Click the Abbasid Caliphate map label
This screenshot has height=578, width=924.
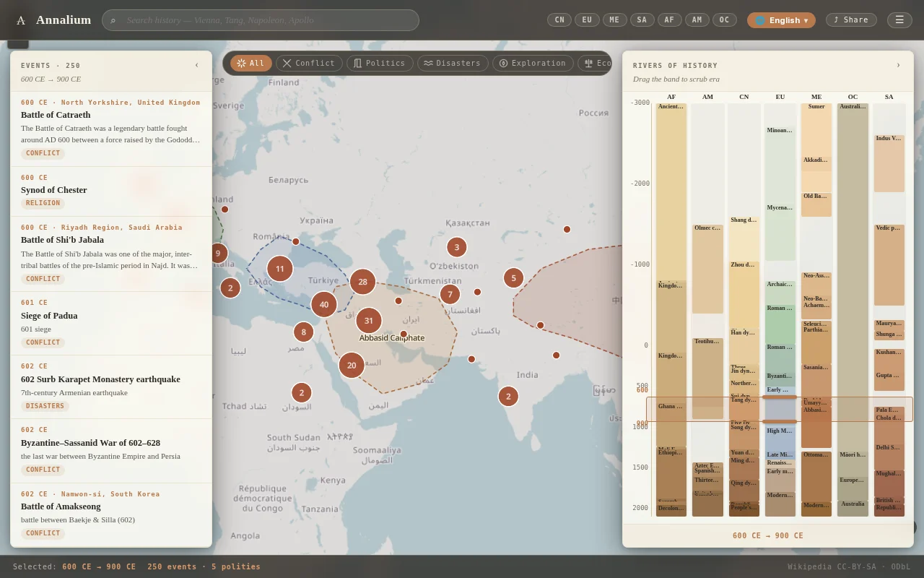(x=392, y=337)
